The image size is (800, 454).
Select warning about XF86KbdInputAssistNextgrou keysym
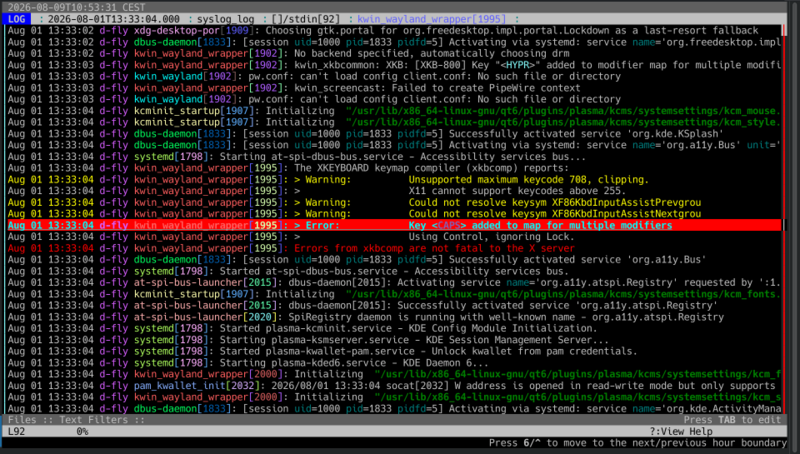[394, 214]
